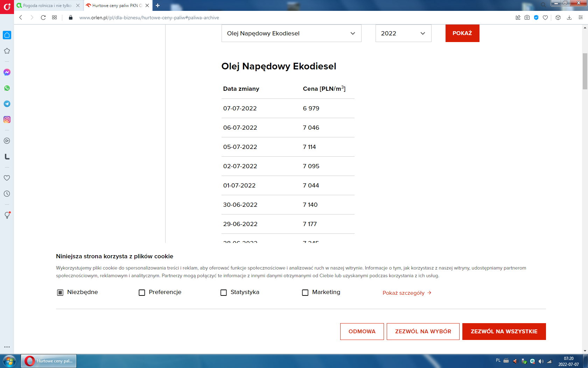588x368 pixels.
Task: Open Telegram sidebar panel
Action: click(7, 104)
